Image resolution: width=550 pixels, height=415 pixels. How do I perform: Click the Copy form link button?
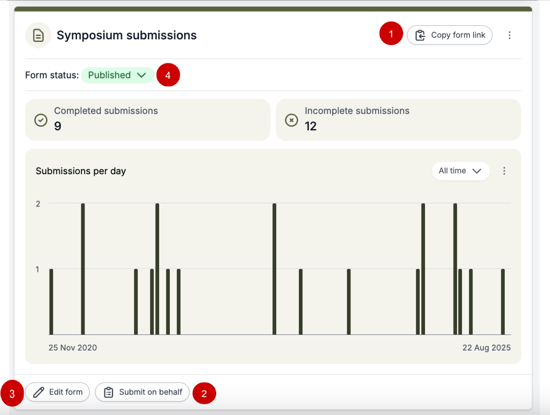click(x=449, y=35)
